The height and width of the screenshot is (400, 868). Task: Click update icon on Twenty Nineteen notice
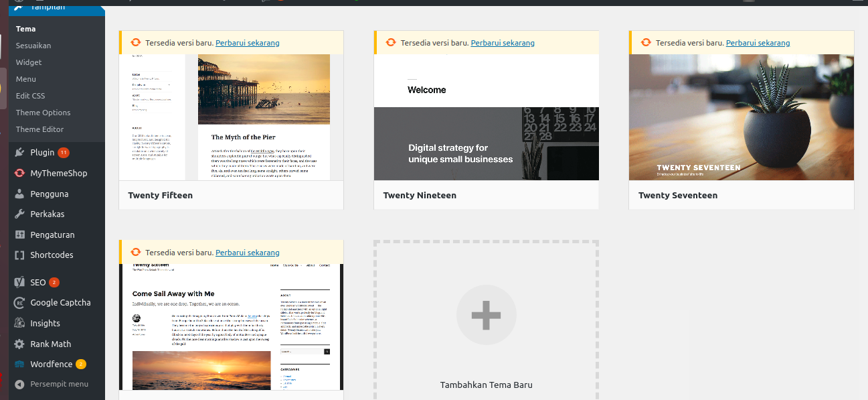coord(391,42)
